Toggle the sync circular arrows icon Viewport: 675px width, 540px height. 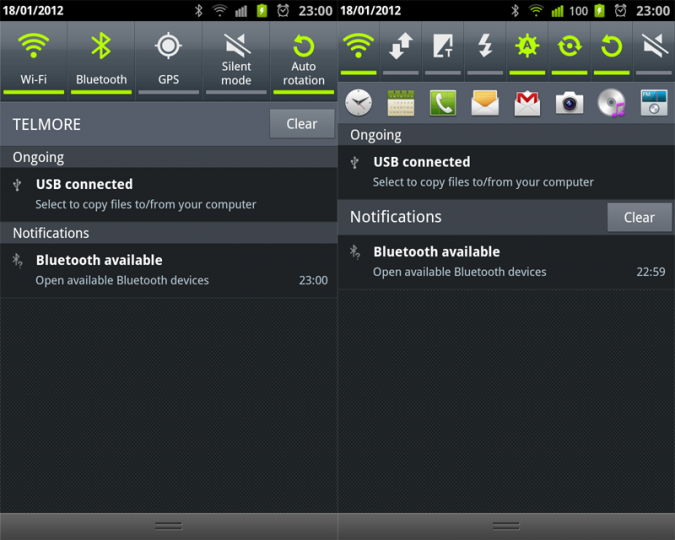(x=570, y=51)
